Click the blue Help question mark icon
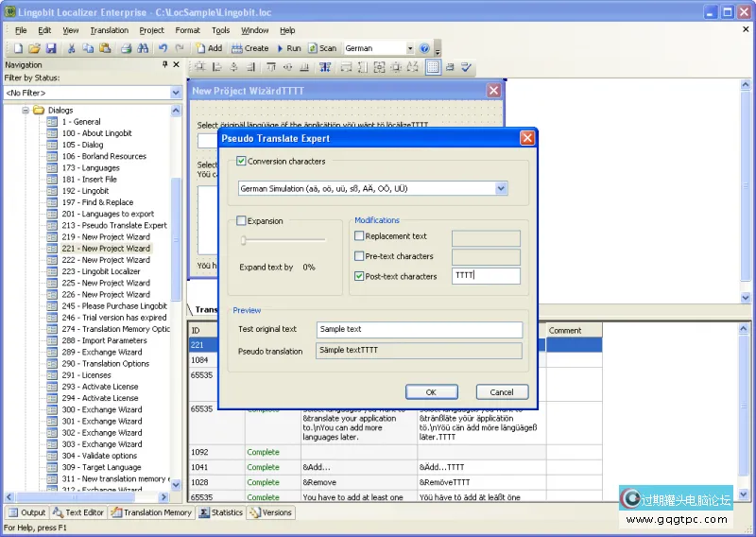The height and width of the screenshot is (537, 756). [x=424, y=48]
